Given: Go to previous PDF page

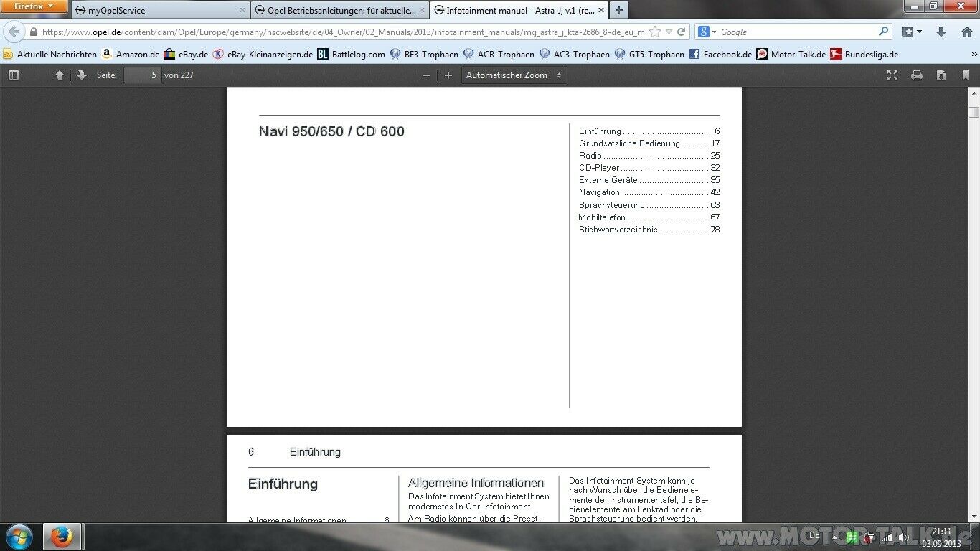Looking at the screenshot, I should pos(60,75).
